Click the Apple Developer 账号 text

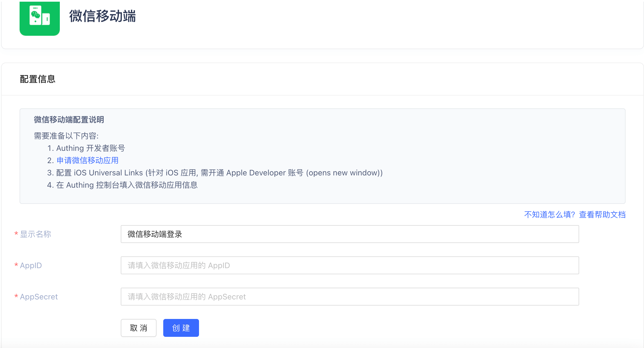[264, 173]
